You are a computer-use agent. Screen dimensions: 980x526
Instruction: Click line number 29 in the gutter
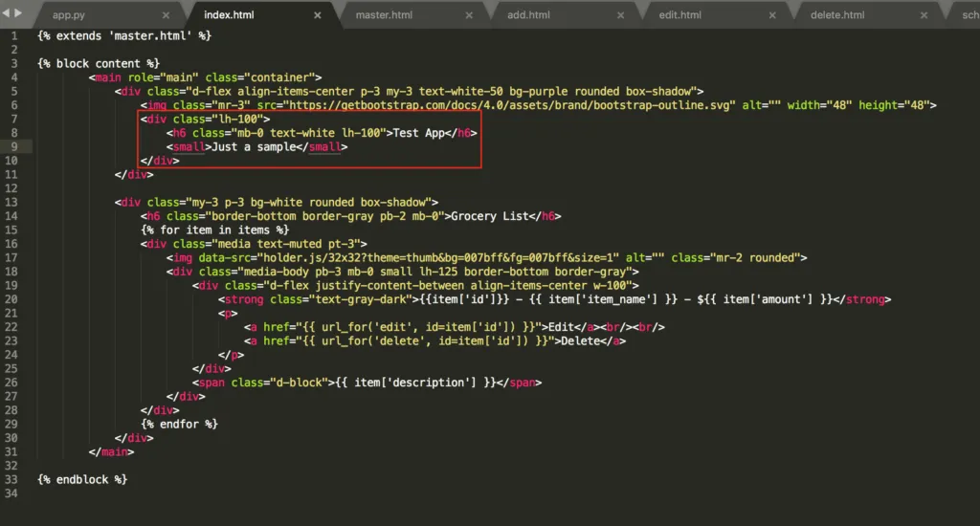pyautogui.click(x=11, y=425)
